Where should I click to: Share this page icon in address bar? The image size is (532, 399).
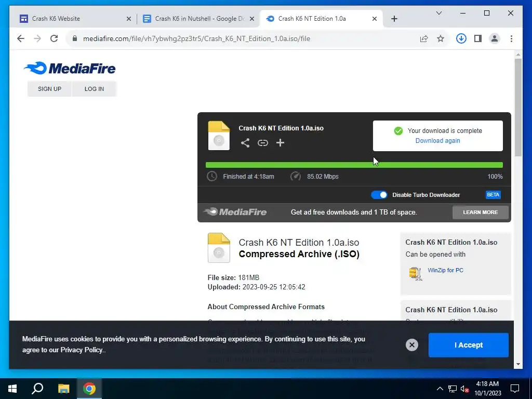pyautogui.click(x=424, y=38)
